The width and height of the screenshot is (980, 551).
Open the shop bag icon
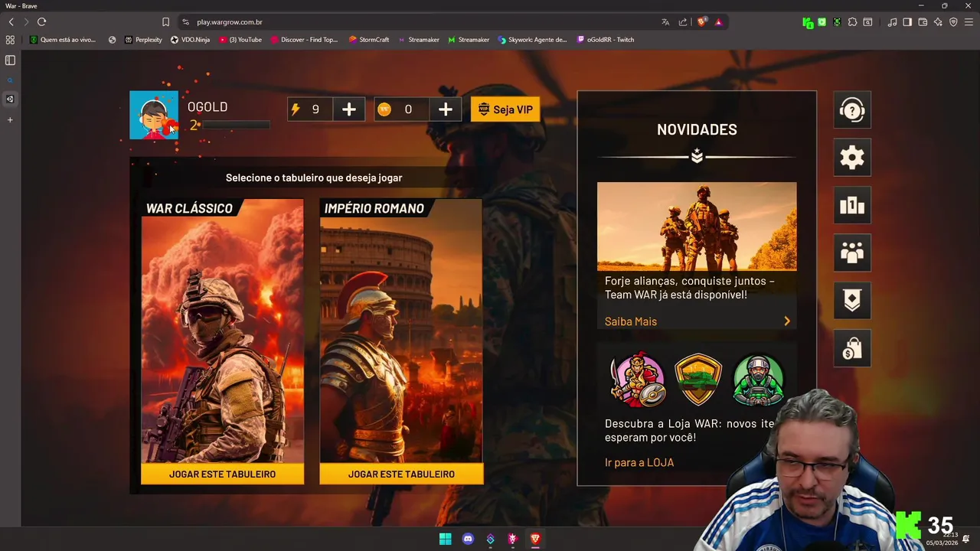click(x=852, y=348)
